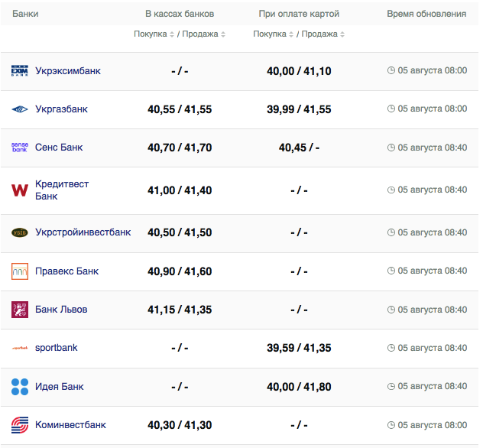
Task: Click the Идея Банк blue dots logo
Action: (20, 387)
